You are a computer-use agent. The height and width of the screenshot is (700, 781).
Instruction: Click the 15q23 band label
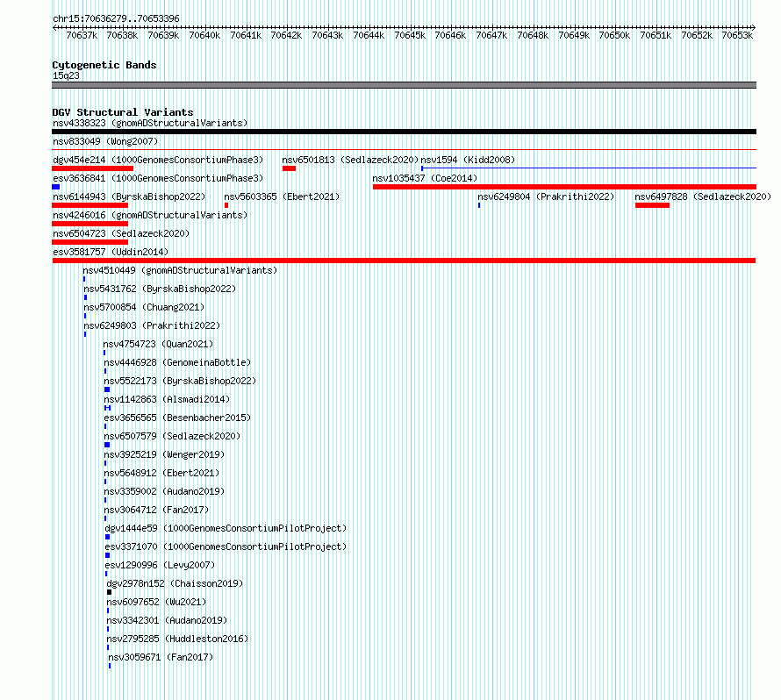(66, 75)
